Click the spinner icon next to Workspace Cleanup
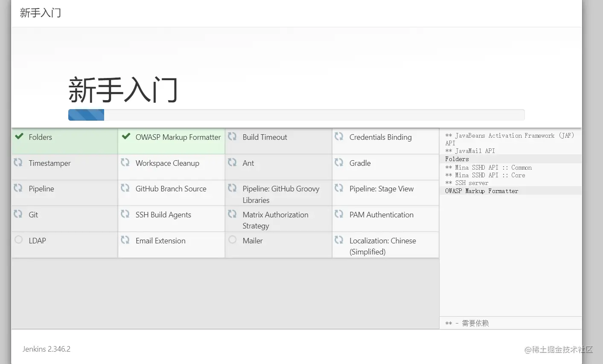This screenshot has height=364, width=603. [x=125, y=162]
